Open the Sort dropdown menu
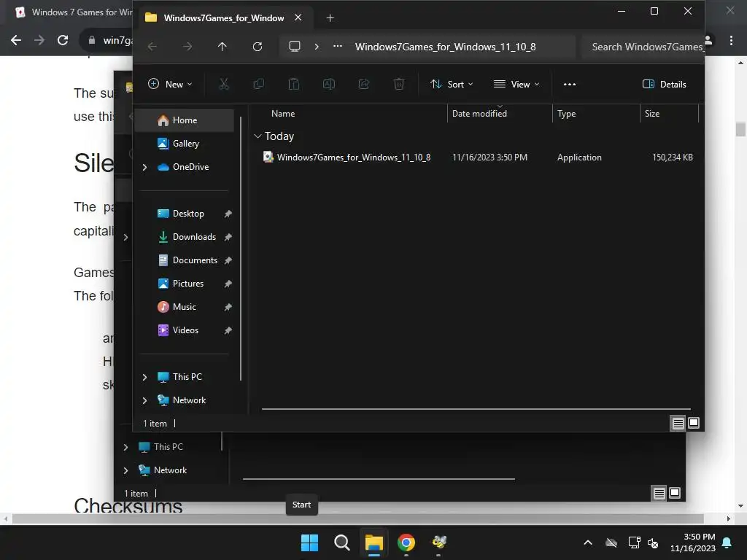Image resolution: width=747 pixels, height=560 pixels. 452,85
